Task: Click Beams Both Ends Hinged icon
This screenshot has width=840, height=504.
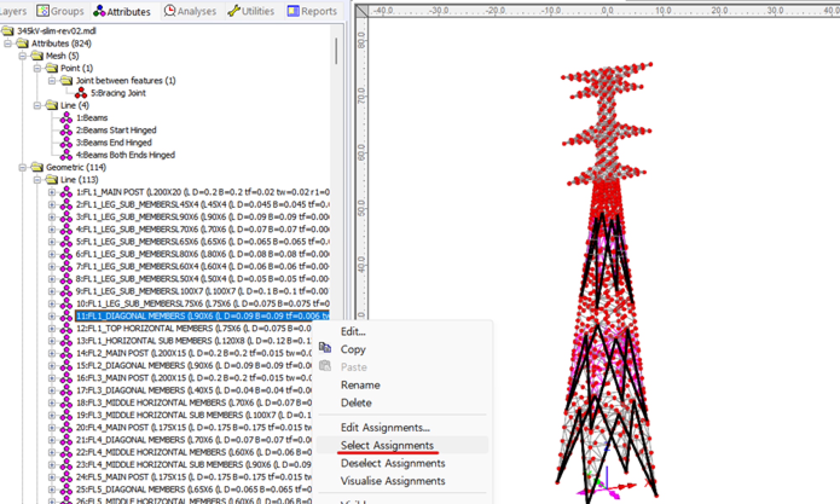Action: point(66,155)
